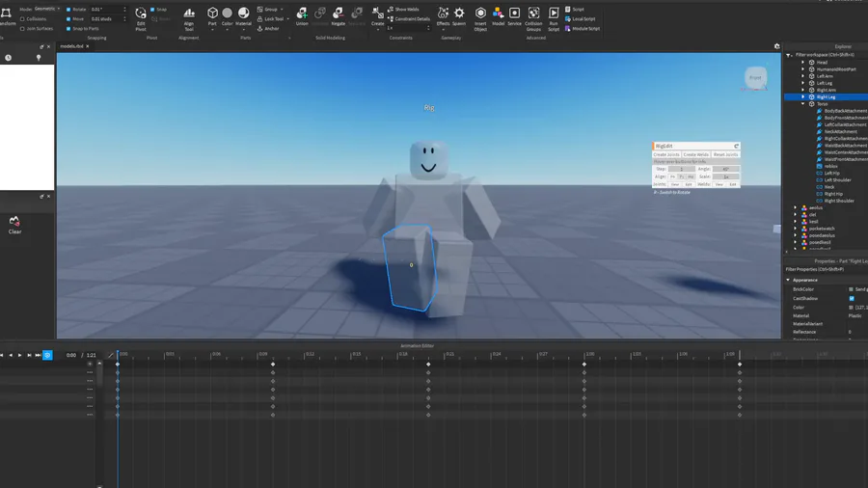Click Create Joints in RigEdit
The width and height of the screenshot is (868, 488).
tap(666, 154)
